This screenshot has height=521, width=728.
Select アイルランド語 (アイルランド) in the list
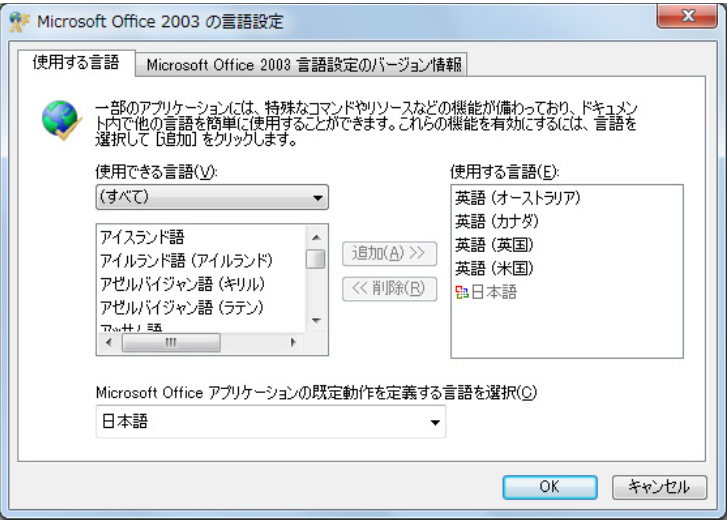click(x=186, y=260)
